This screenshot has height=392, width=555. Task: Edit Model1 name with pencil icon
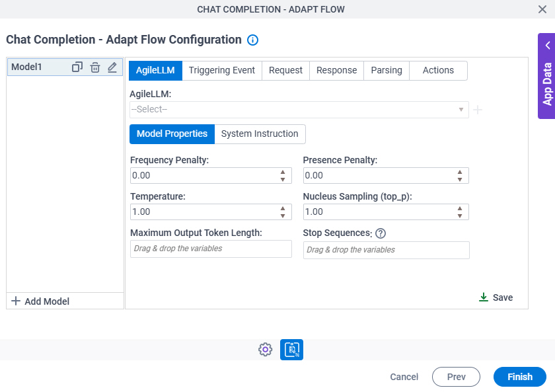tap(112, 67)
